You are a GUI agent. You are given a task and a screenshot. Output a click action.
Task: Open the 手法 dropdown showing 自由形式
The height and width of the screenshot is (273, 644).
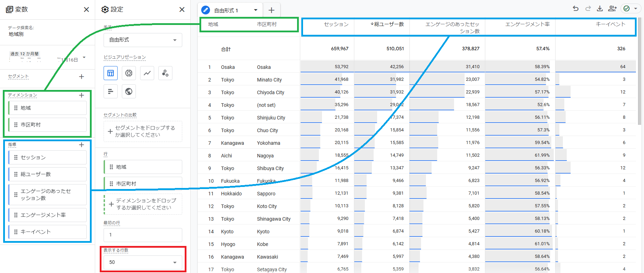[143, 40]
